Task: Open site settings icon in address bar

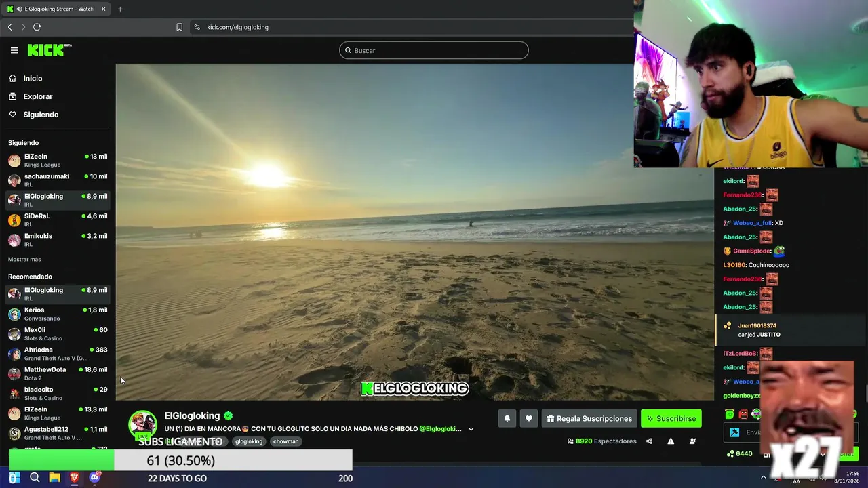Action: (197, 27)
